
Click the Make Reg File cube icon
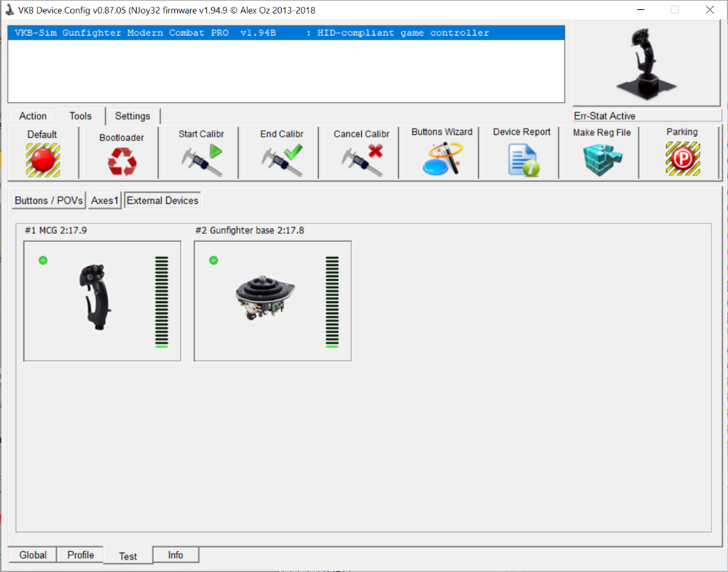603,159
